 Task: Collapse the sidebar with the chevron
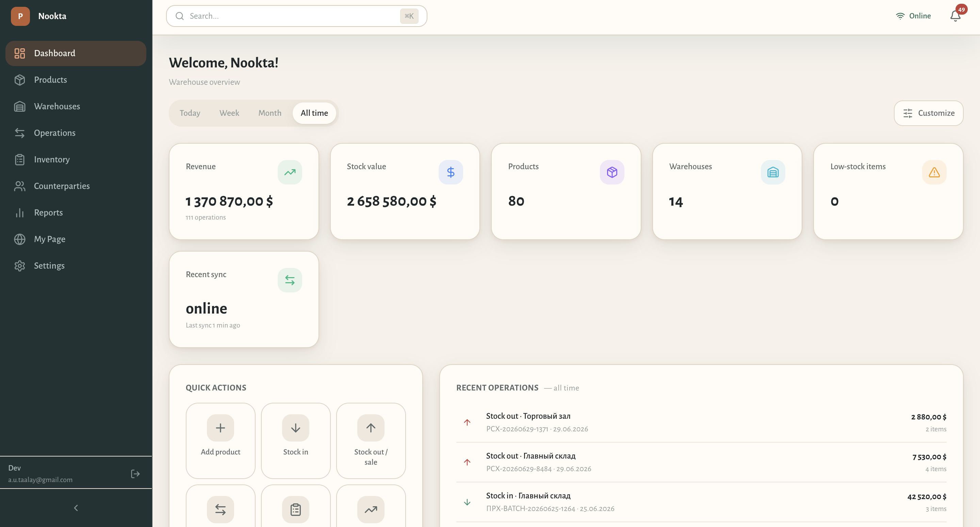pos(76,508)
